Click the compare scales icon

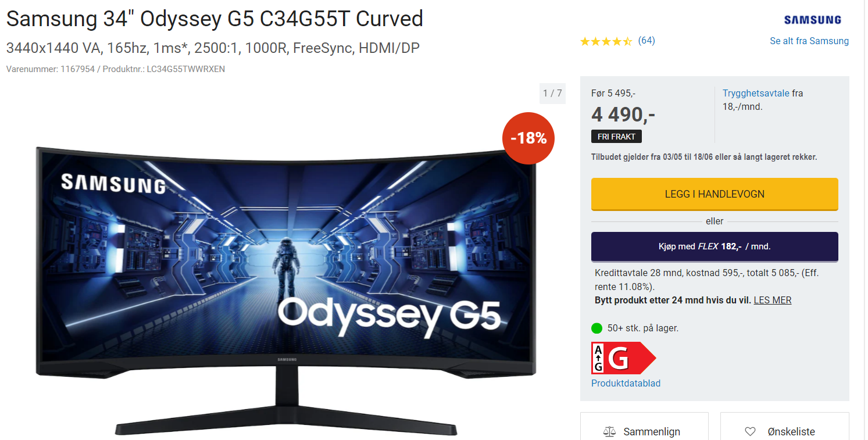click(609, 432)
